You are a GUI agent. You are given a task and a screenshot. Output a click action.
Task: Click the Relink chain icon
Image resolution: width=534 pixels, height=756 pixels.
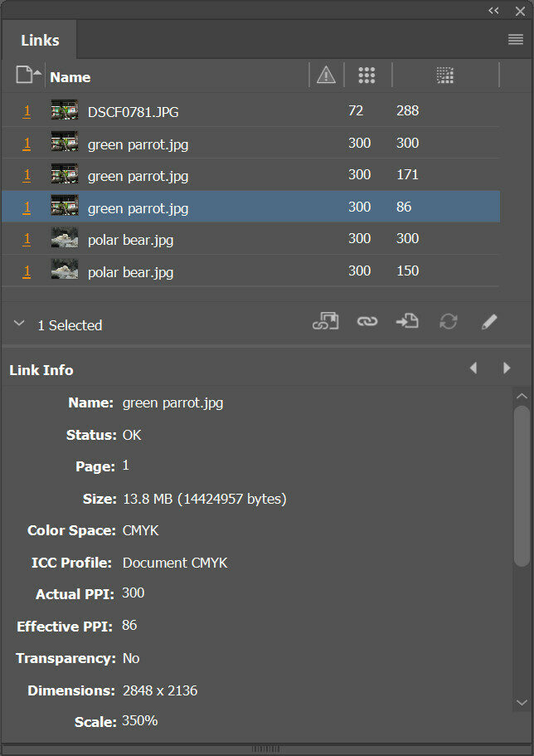click(367, 322)
